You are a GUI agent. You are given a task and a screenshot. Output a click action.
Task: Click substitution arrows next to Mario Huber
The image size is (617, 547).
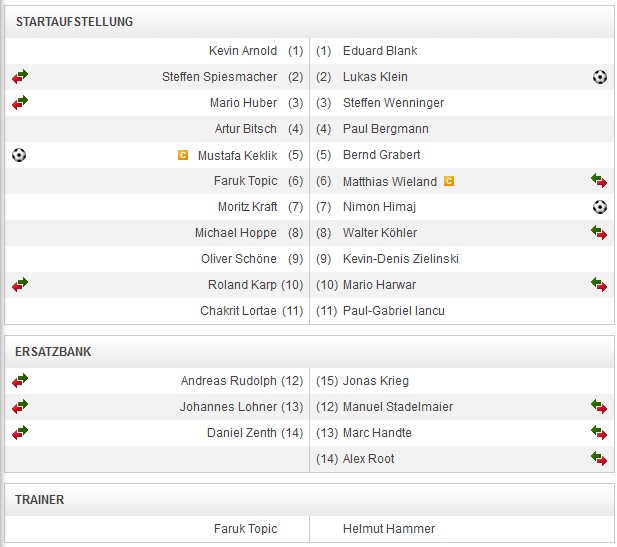(20, 102)
